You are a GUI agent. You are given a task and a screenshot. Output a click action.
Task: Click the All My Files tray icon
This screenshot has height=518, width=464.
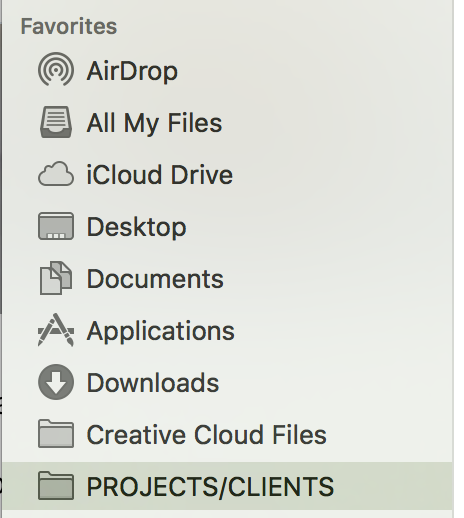click(x=56, y=122)
